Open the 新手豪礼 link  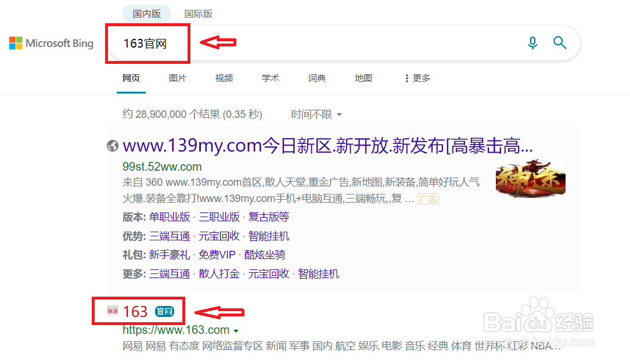pyautogui.click(x=170, y=255)
